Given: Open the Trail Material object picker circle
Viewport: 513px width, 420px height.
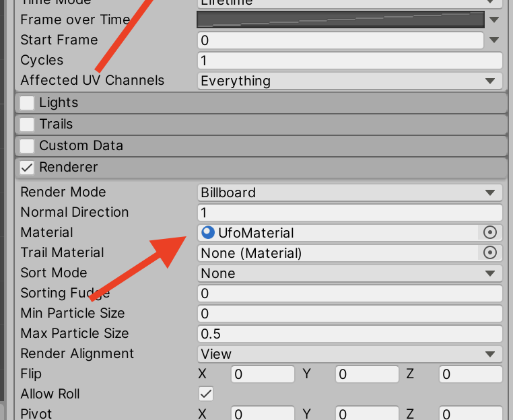Looking at the screenshot, I should tap(490, 252).
